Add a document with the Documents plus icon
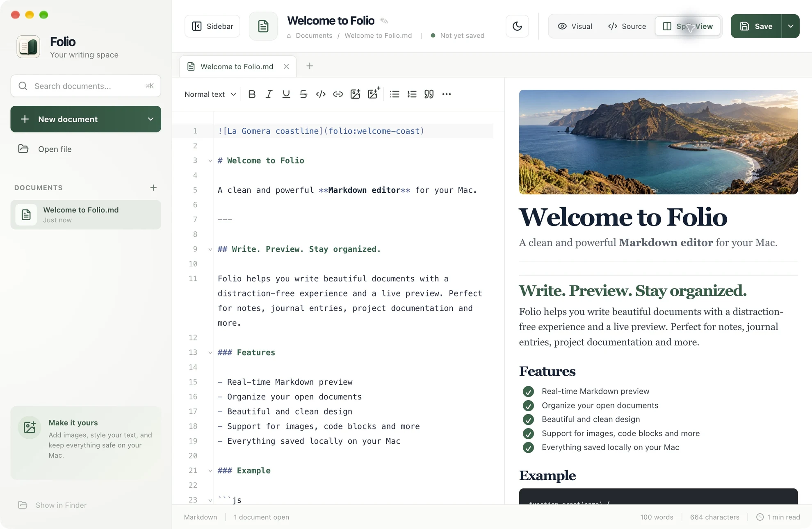The width and height of the screenshot is (812, 529). [153, 187]
